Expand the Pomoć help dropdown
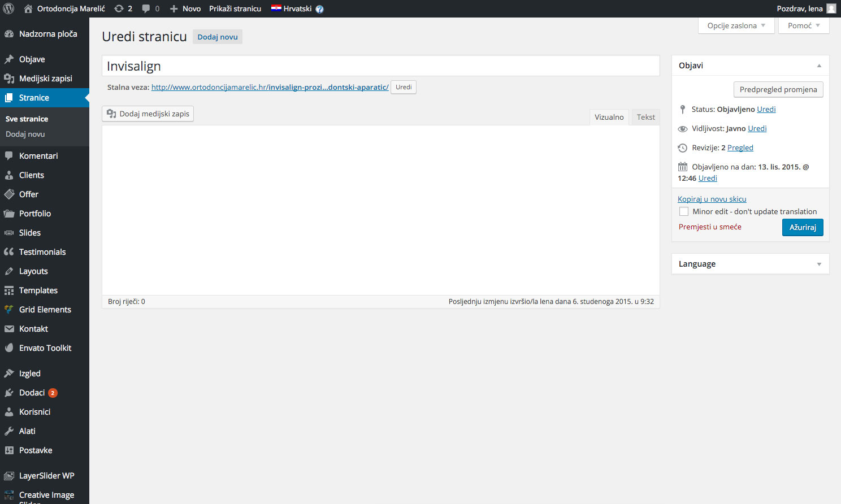 tap(804, 26)
